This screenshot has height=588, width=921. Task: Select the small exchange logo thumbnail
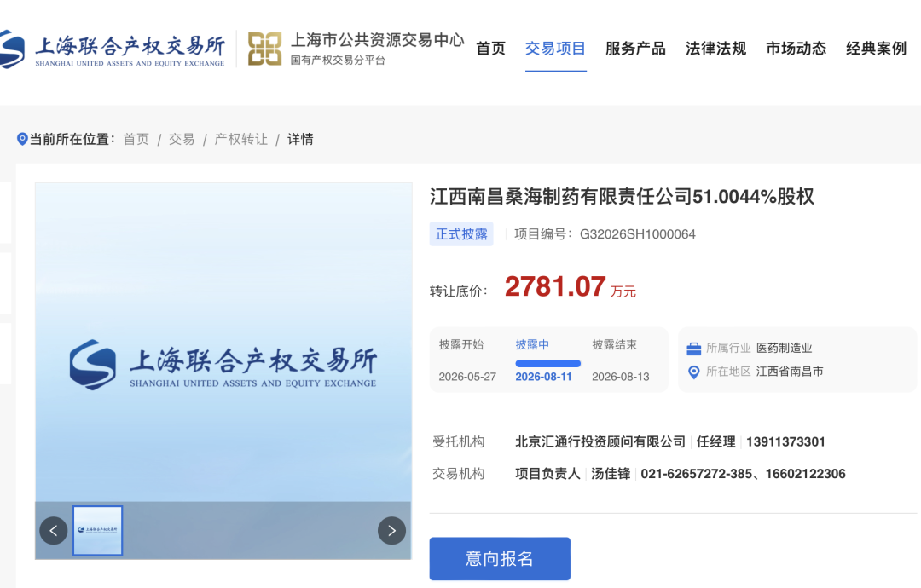(x=97, y=531)
